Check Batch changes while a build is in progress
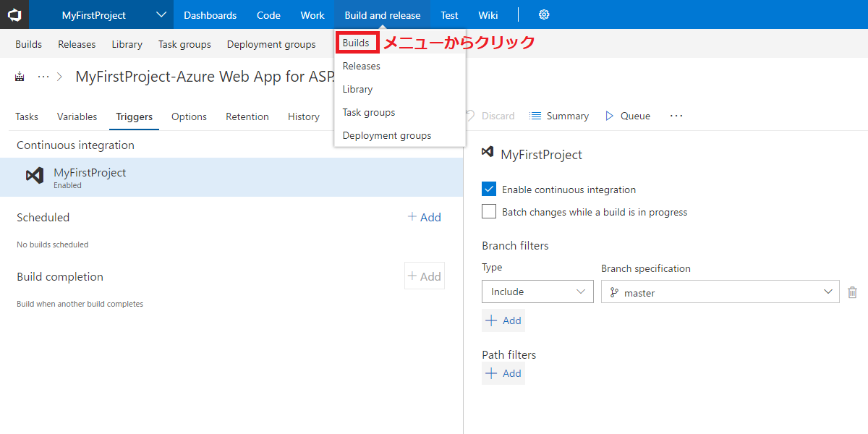This screenshot has width=868, height=434. pyautogui.click(x=489, y=212)
